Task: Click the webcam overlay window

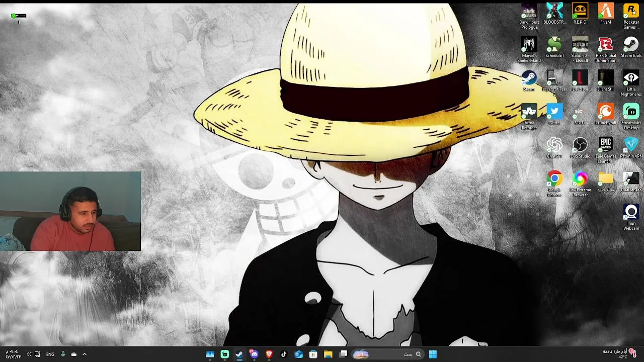Action: pos(70,211)
